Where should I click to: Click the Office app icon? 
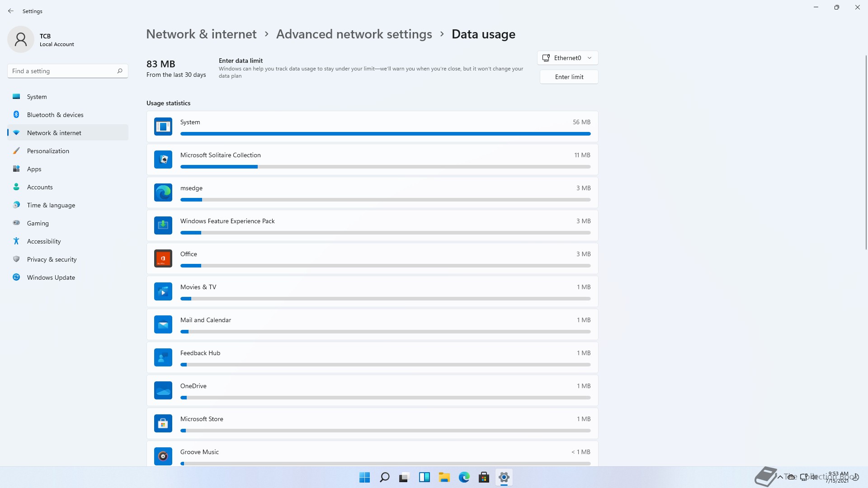(163, 258)
